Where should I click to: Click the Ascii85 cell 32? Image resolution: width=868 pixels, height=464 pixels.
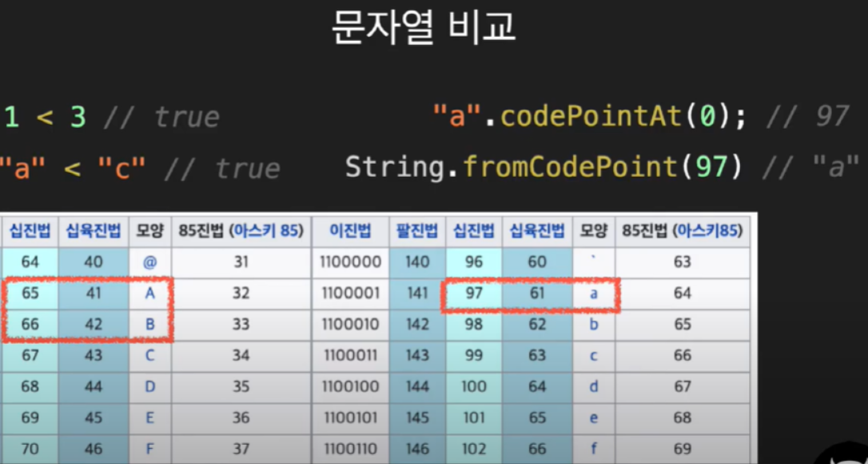[x=241, y=294]
